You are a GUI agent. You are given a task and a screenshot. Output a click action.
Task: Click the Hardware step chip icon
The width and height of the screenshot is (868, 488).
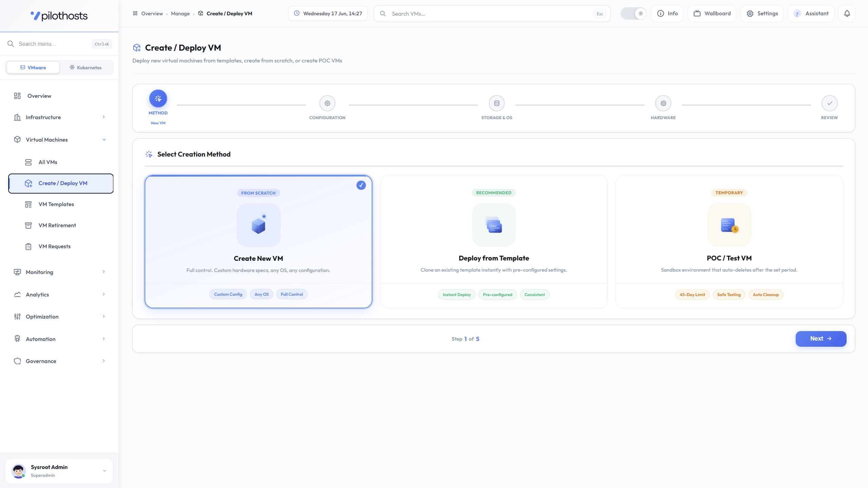coord(663,103)
